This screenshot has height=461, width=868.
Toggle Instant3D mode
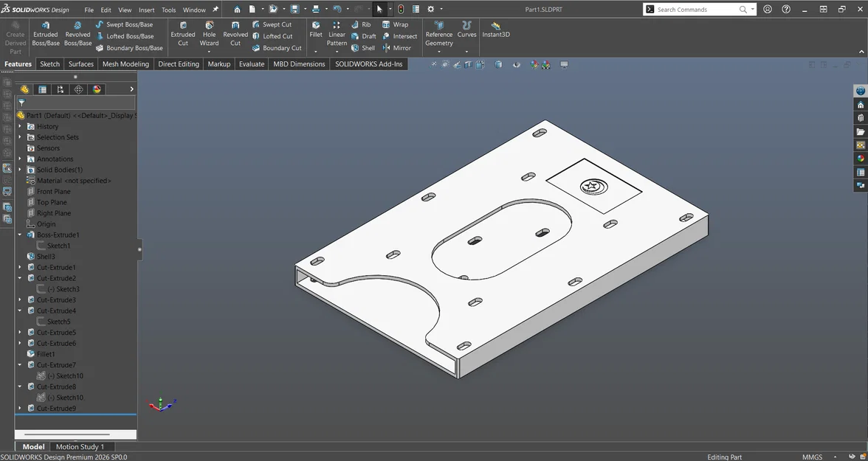pos(496,30)
